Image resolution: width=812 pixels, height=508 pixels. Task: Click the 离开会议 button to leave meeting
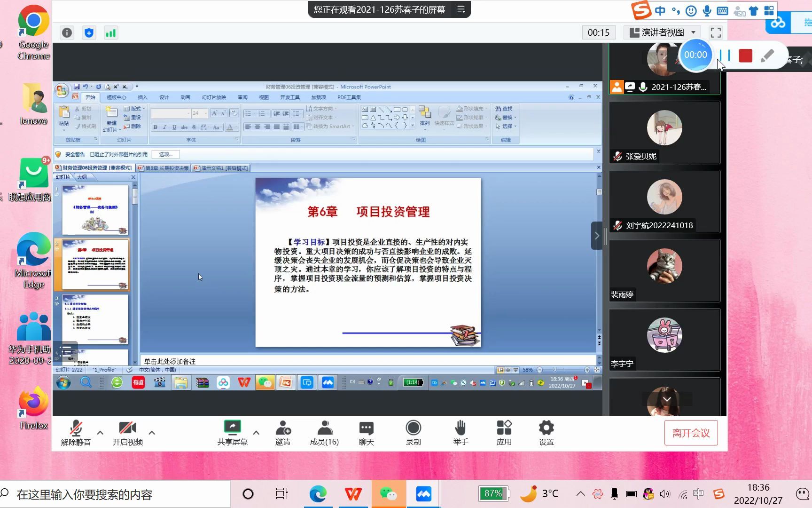pos(691,432)
